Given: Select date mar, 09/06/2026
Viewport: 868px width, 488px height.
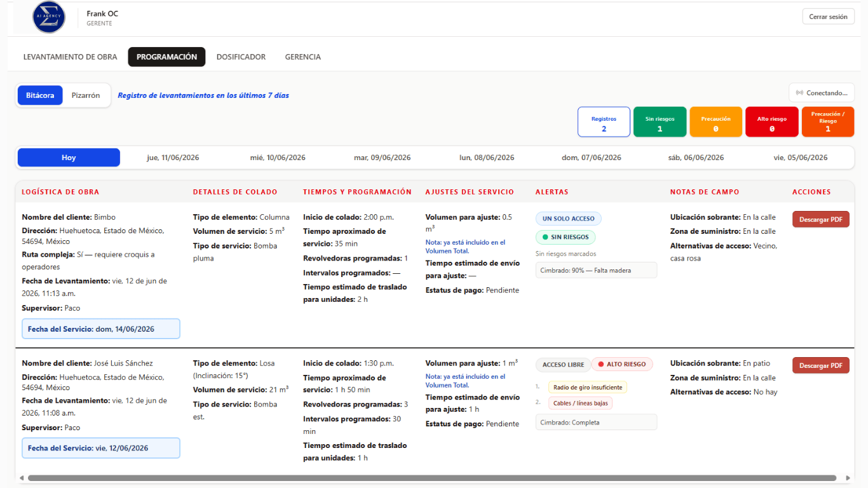Looking at the screenshot, I should (x=382, y=158).
